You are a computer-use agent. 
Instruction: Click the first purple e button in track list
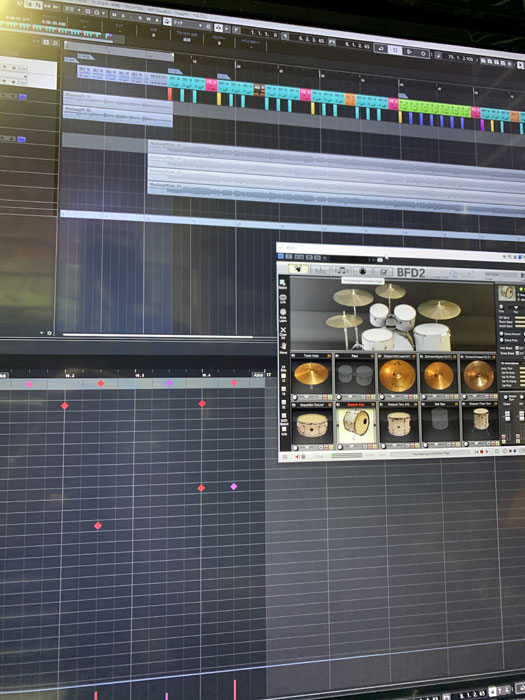pyautogui.click(x=22, y=96)
